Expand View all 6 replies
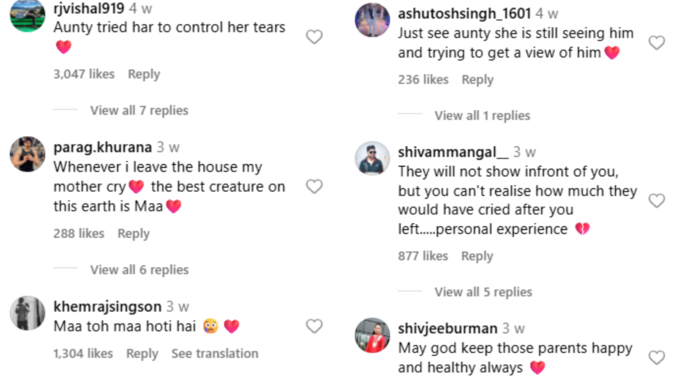680x383 pixels. (x=139, y=270)
